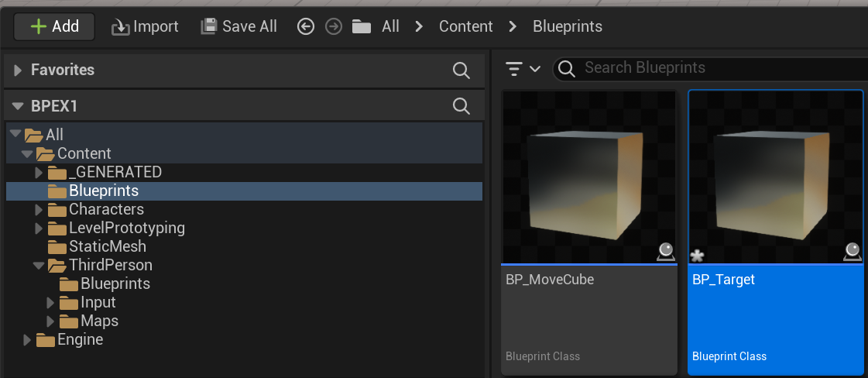The width and height of the screenshot is (868, 378).
Task: Click the Import tray arrow icon
Action: [x=120, y=27]
